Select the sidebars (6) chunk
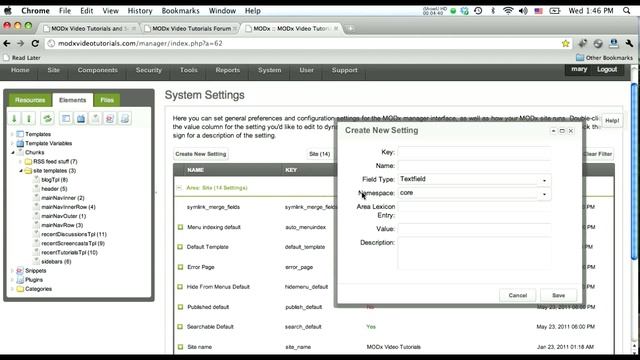This screenshot has width=640, height=360. click(56, 262)
